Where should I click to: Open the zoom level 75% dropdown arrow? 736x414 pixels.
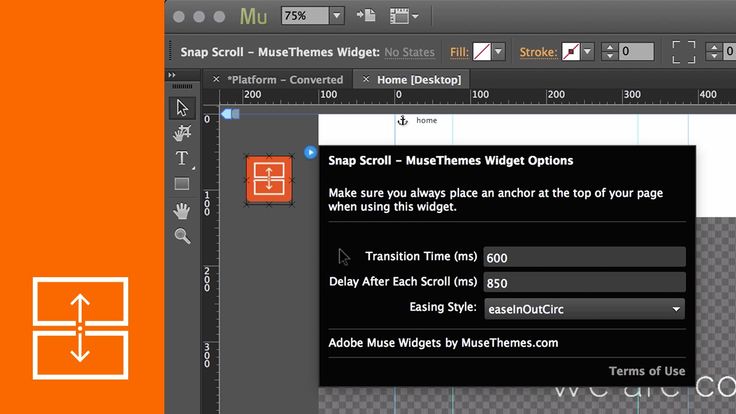pyautogui.click(x=337, y=15)
